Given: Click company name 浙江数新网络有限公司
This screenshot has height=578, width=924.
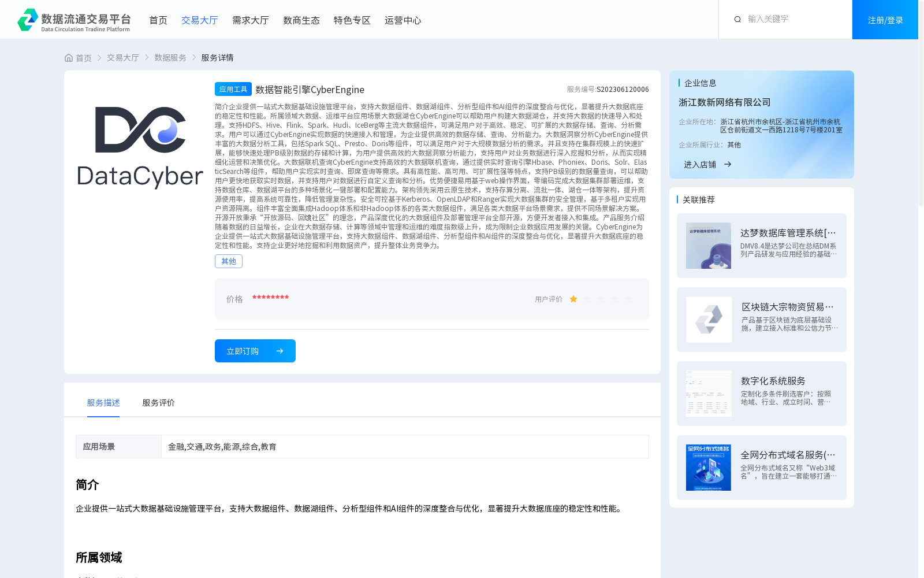Looking at the screenshot, I should tap(725, 102).
